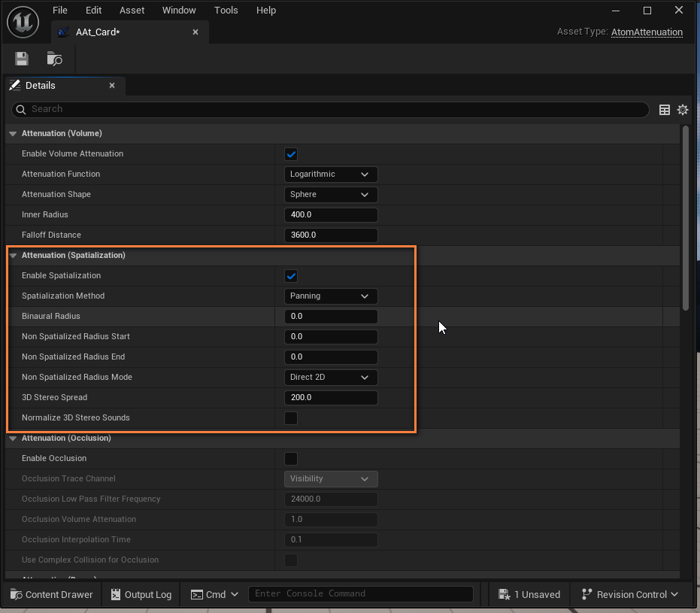Toggle Enable Spatialization checkbox
Screen dimensions: 700x613
(x=291, y=276)
